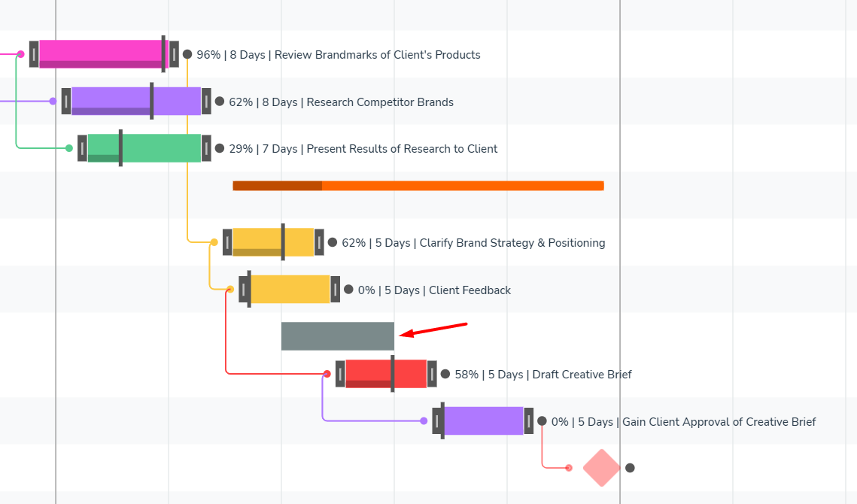Click the dependency dot right of the milestone diamond
857x504 pixels.
coord(630,468)
